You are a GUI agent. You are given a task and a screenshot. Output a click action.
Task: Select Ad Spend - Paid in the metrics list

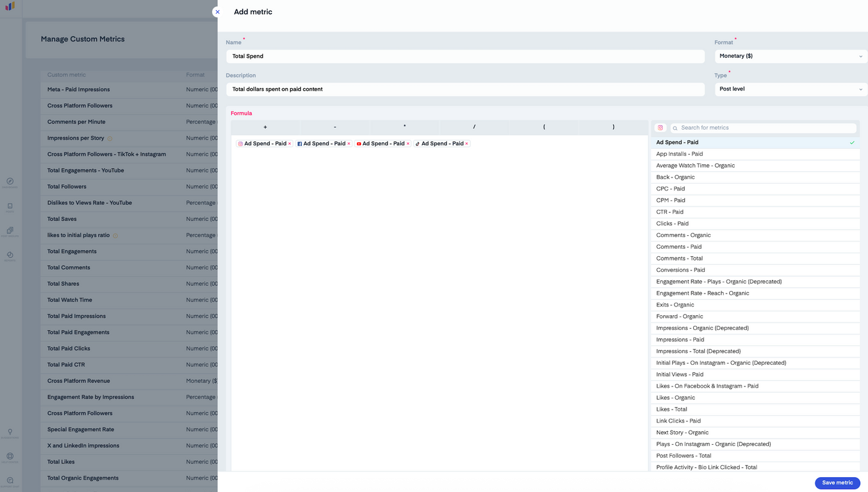pyautogui.click(x=755, y=143)
